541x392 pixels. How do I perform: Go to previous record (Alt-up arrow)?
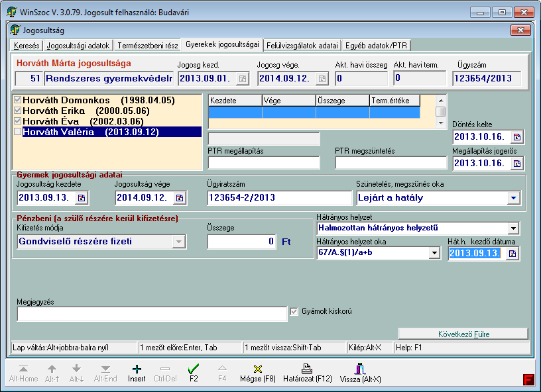(52, 373)
